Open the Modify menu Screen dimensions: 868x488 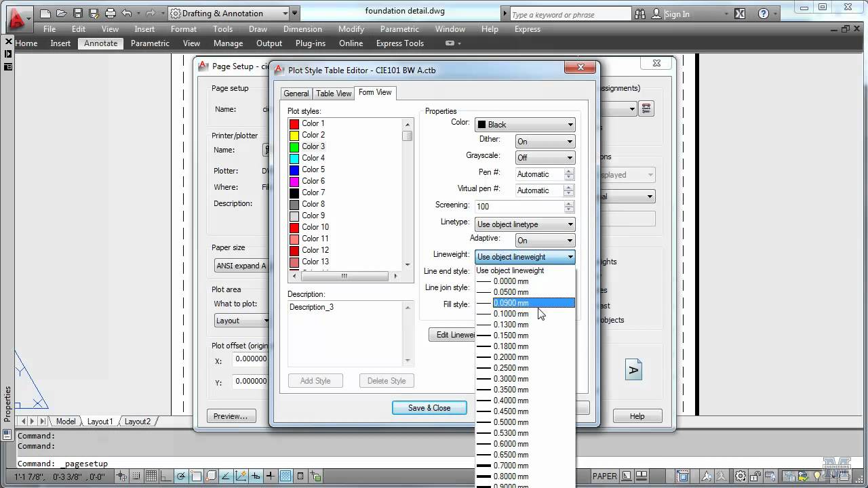351,29
